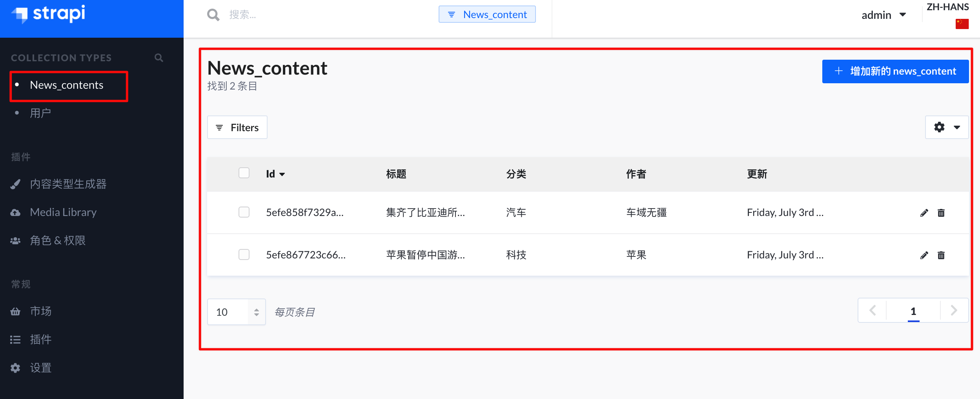Open the entries per page selector showing 10
This screenshot has width=980, height=399.
(237, 312)
